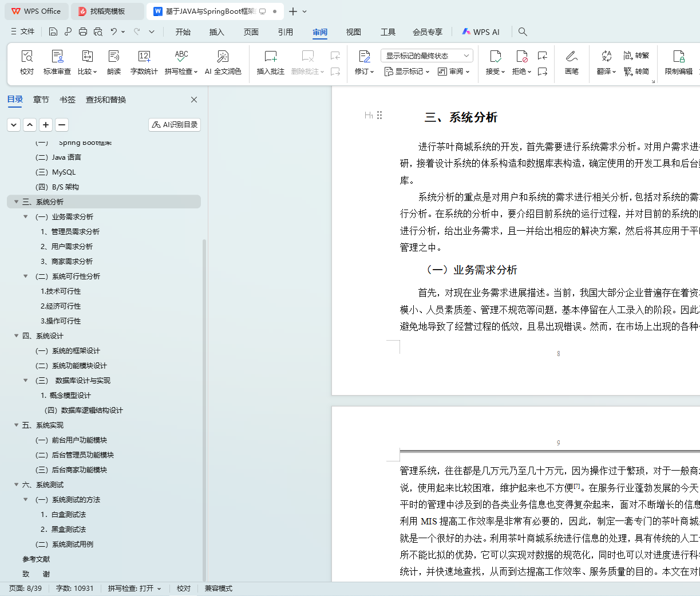
Task: Open 拼写检查: 打开 status bar dropdown
Action: click(x=135, y=589)
